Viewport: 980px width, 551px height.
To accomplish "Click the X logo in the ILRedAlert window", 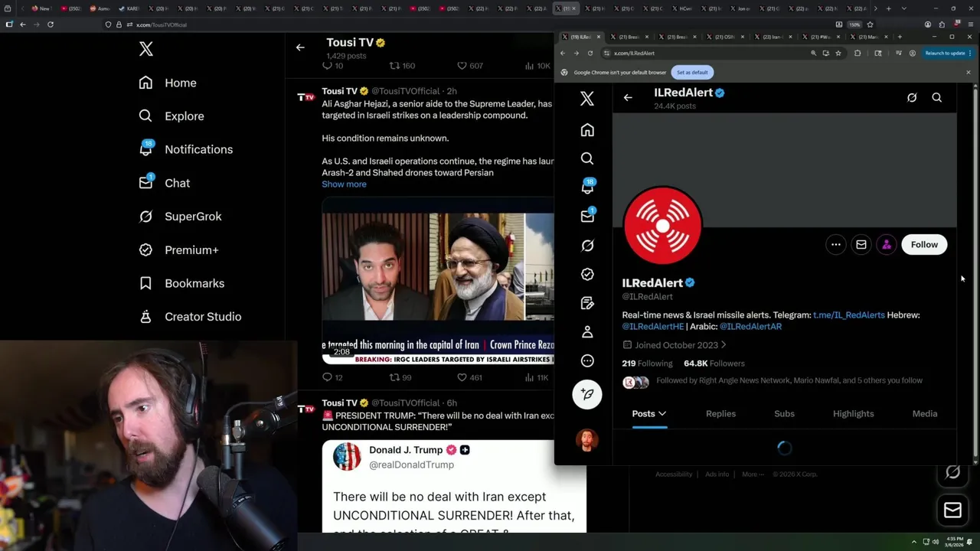I will coord(587,98).
